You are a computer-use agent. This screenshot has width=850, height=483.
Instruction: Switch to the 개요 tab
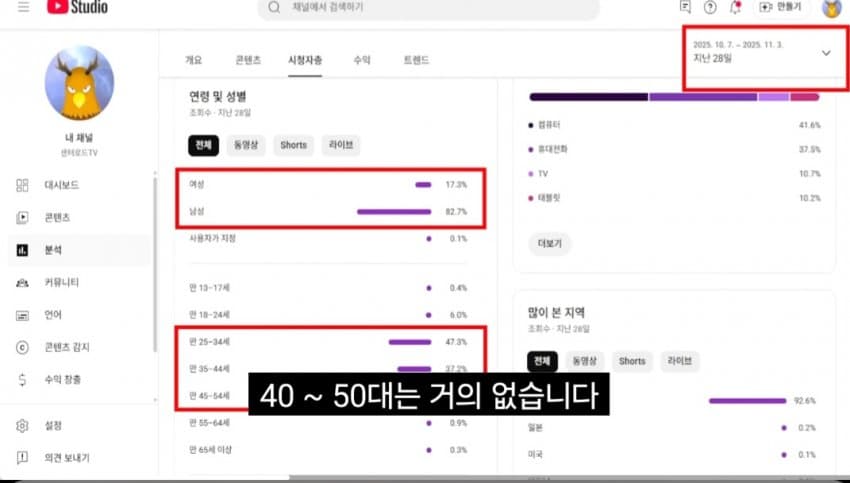pos(194,60)
